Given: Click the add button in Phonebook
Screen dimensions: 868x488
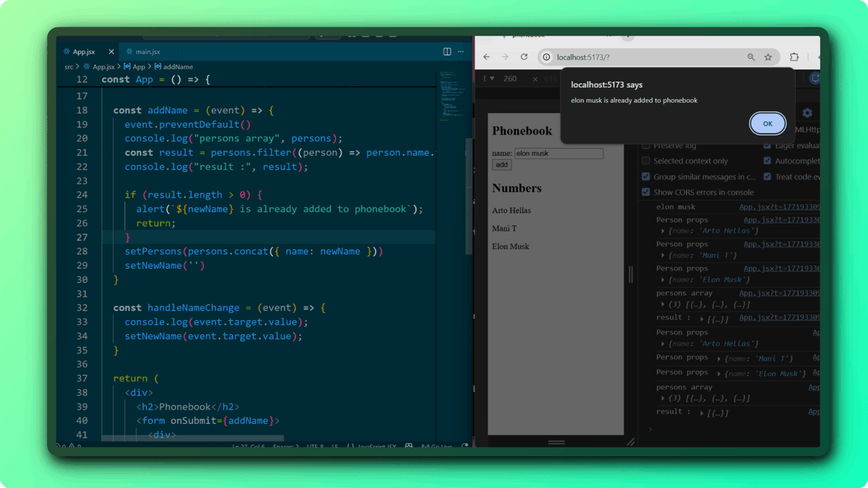Looking at the screenshot, I should click(501, 165).
